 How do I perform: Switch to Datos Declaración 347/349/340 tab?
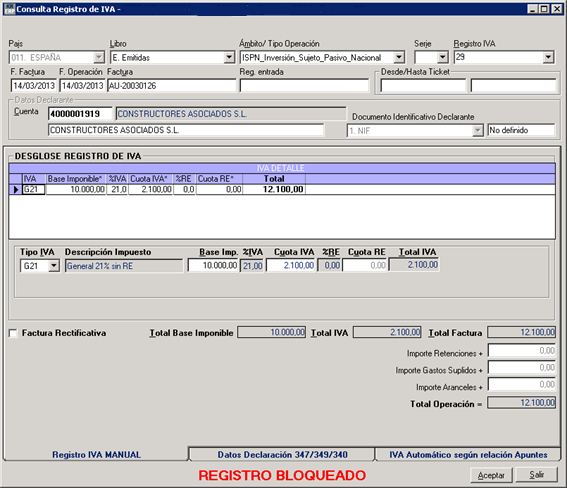282,454
